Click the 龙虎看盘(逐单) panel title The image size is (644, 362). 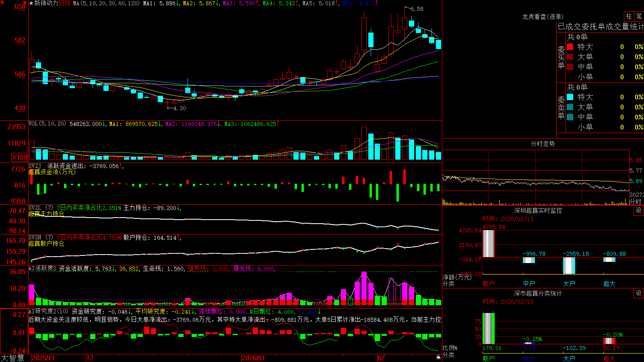point(543,16)
